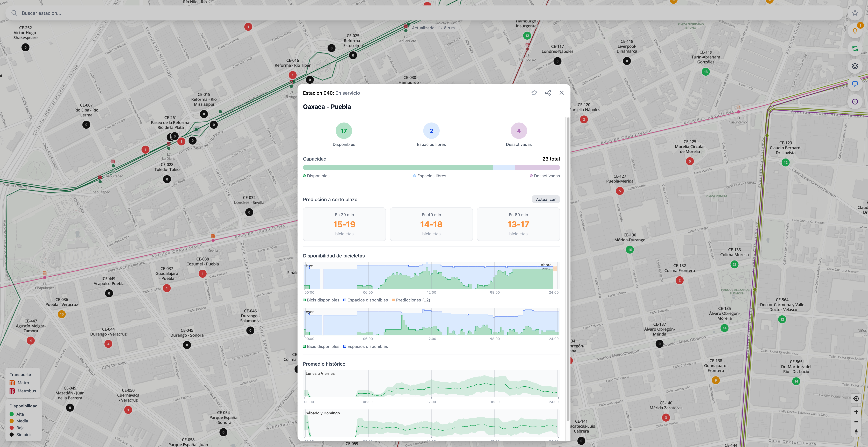This screenshot has width=868, height=447.
Task: Reset map orientation with compass button
Action: pyautogui.click(x=856, y=431)
